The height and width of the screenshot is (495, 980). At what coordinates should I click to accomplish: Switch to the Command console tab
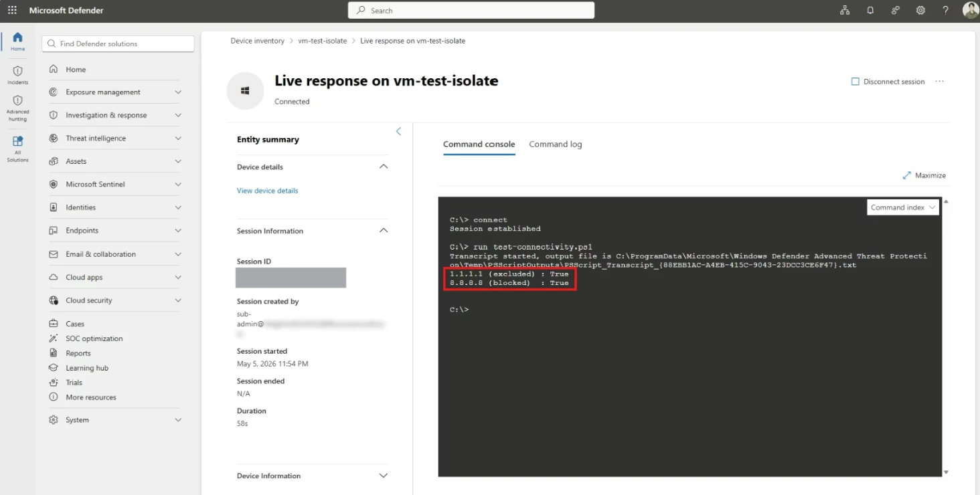(x=479, y=144)
